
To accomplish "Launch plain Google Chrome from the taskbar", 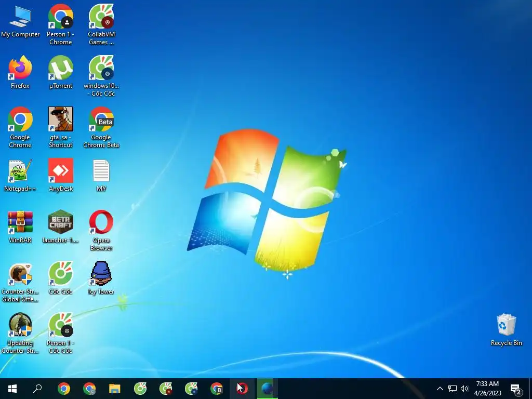I will pyautogui.click(x=63, y=389).
